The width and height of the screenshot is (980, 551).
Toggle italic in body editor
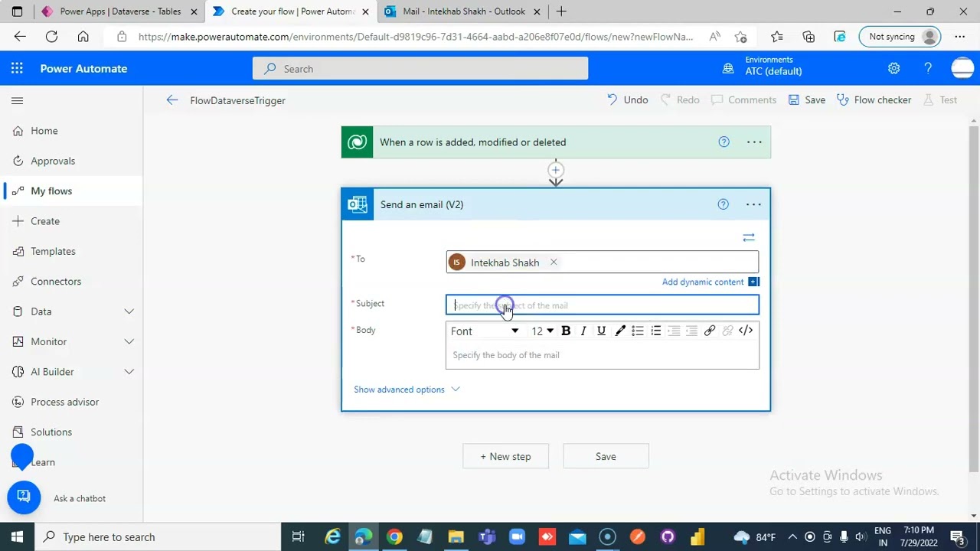pyautogui.click(x=583, y=331)
